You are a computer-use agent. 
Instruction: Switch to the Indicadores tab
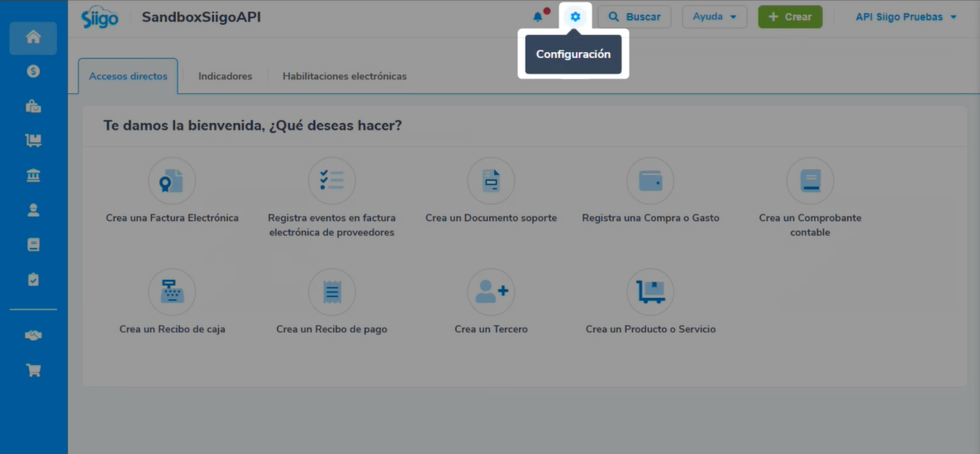click(x=225, y=76)
